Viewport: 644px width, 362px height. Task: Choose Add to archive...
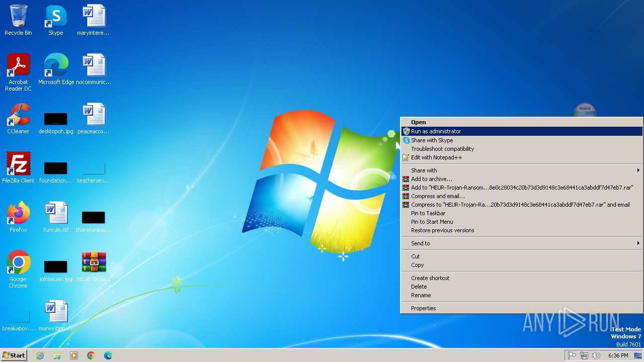point(521,179)
